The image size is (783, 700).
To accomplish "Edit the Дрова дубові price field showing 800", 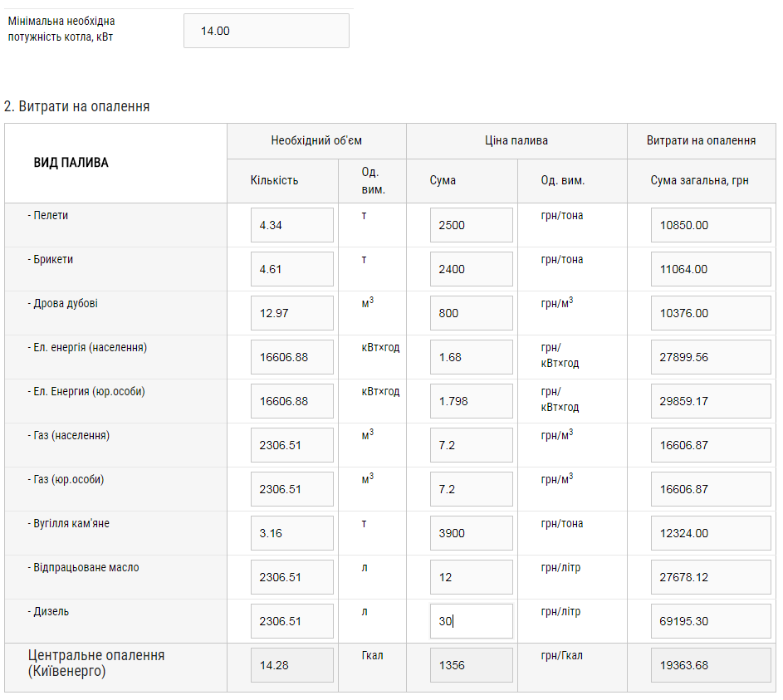I will [471, 313].
